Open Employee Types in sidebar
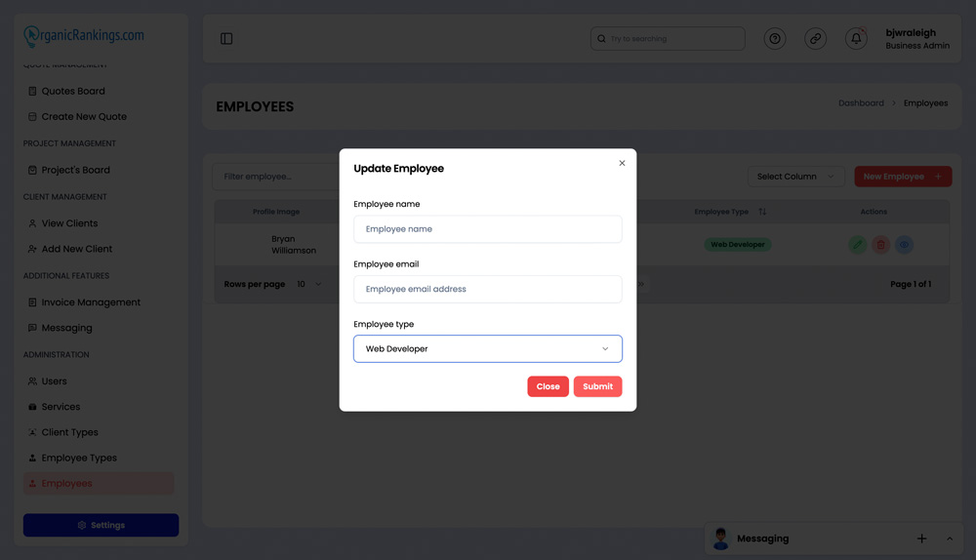Screen dimensions: 976x560 79,458
